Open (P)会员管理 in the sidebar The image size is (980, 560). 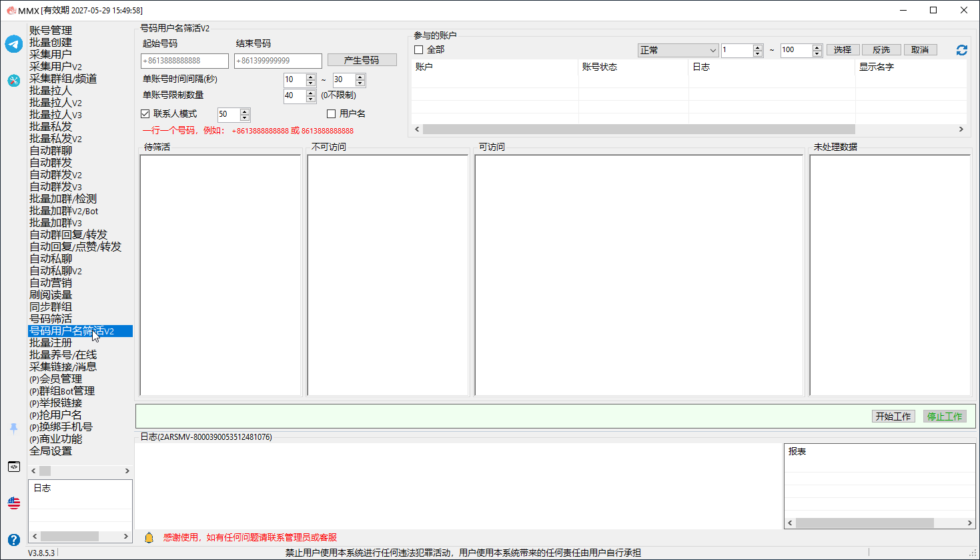[56, 379]
